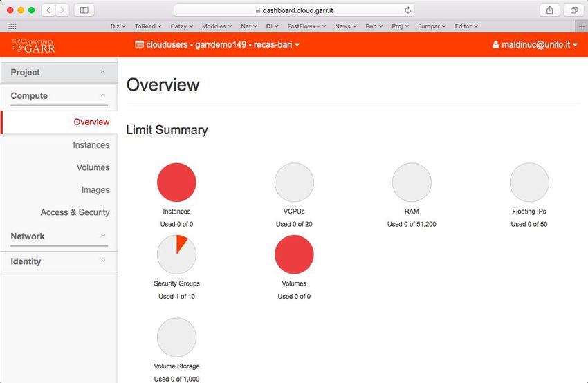Viewport: 588px width, 383px height.
Task: Collapse the Compute sidebar section
Action: click(x=59, y=96)
